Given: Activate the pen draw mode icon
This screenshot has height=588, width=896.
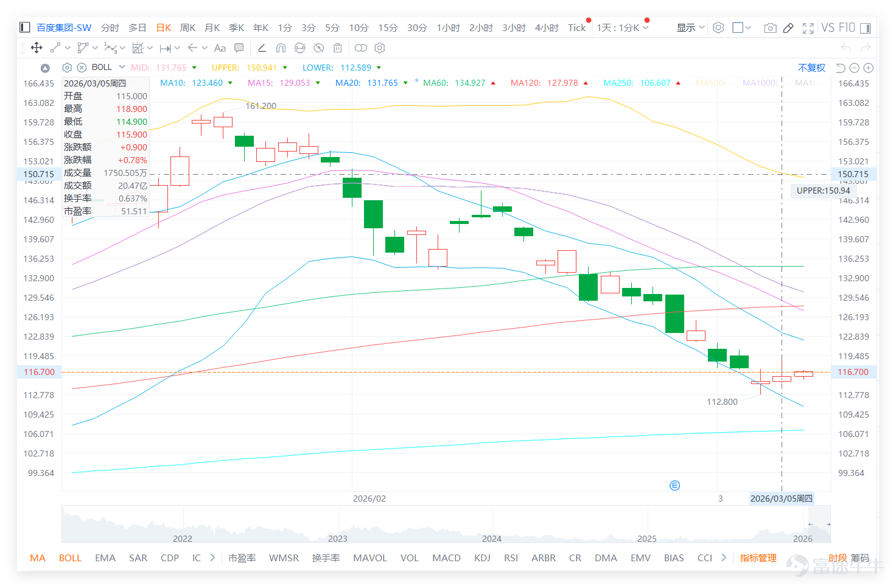Looking at the screenshot, I should [788, 28].
